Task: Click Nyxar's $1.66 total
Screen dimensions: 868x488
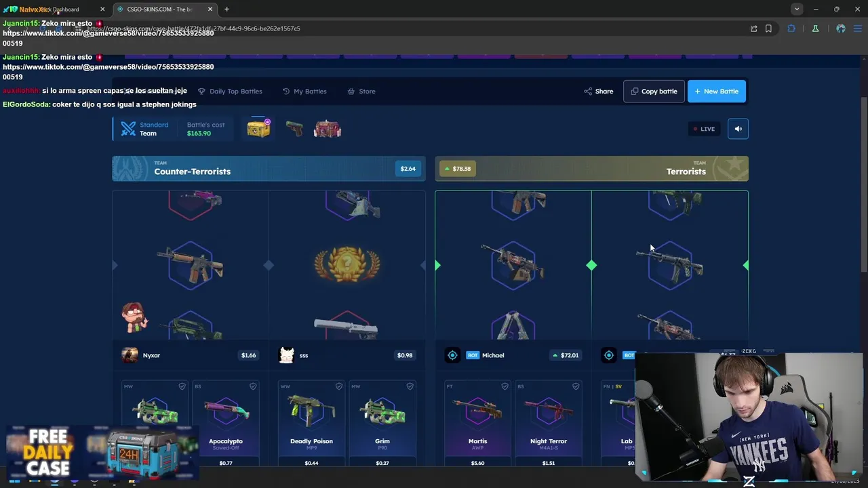Action: point(248,355)
